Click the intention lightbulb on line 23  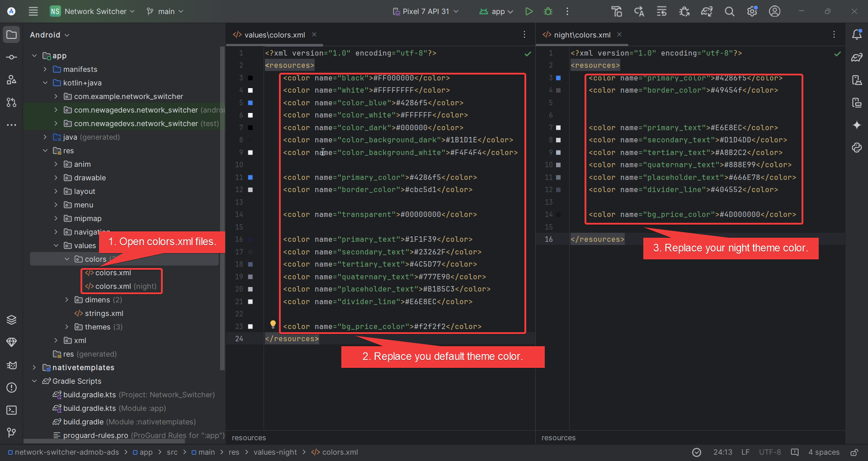click(x=273, y=324)
